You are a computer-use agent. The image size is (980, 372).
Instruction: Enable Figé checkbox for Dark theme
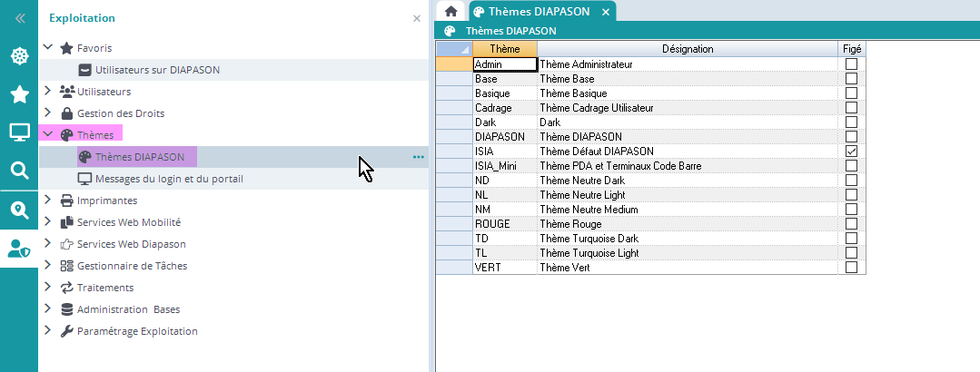pos(851,122)
